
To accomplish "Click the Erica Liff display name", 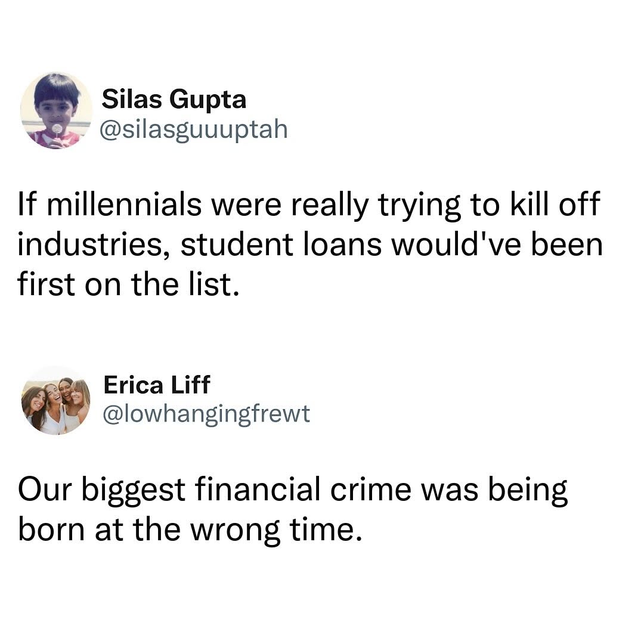I will [x=157, y=385].
